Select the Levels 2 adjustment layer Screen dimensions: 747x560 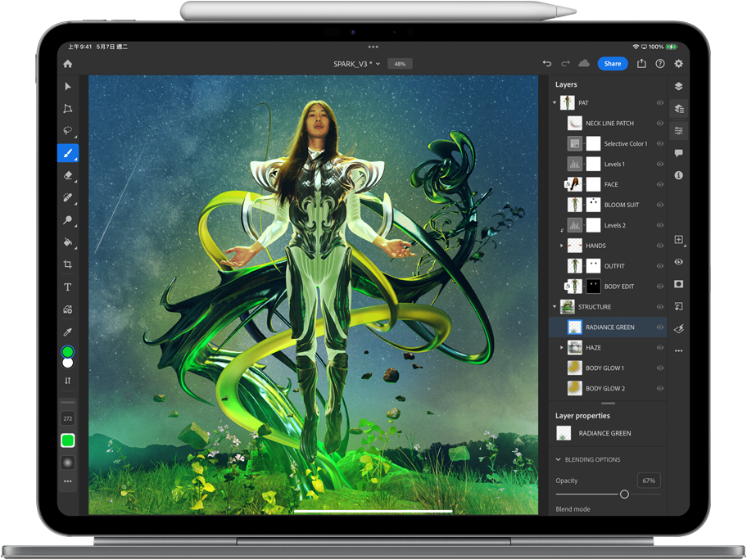(x=608, y=225)
